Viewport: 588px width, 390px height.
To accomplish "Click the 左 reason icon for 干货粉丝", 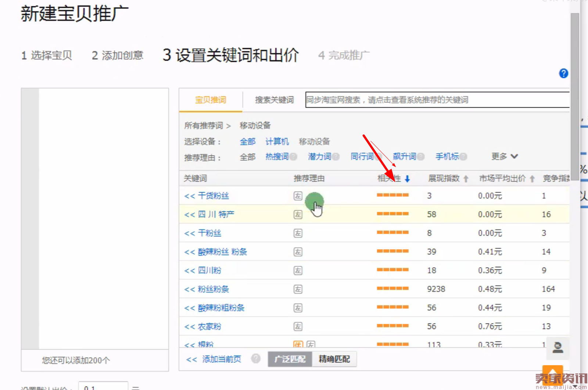I will [298, 196].
